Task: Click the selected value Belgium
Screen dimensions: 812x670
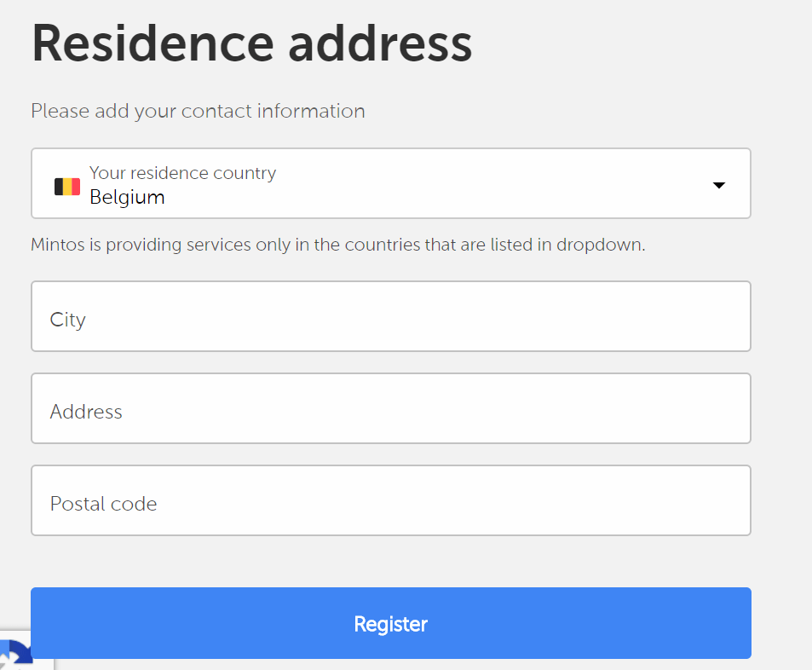Action: point(127,198)
